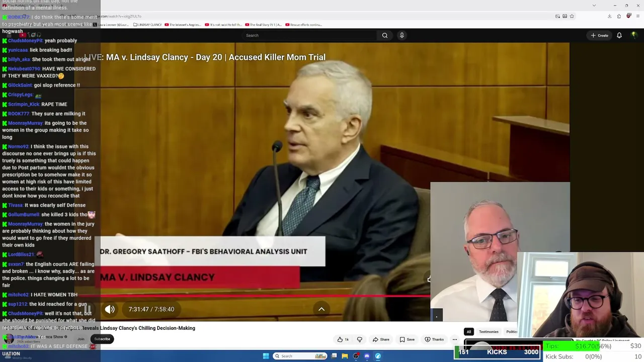
Task: Open the YouTube account avatar menu
Action: [x=634, y=35]
